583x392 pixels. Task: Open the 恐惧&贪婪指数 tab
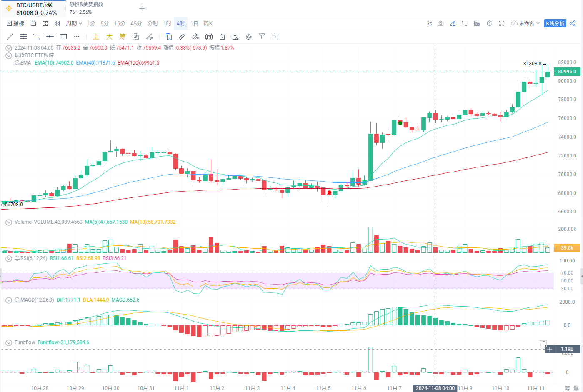point(86,8)
